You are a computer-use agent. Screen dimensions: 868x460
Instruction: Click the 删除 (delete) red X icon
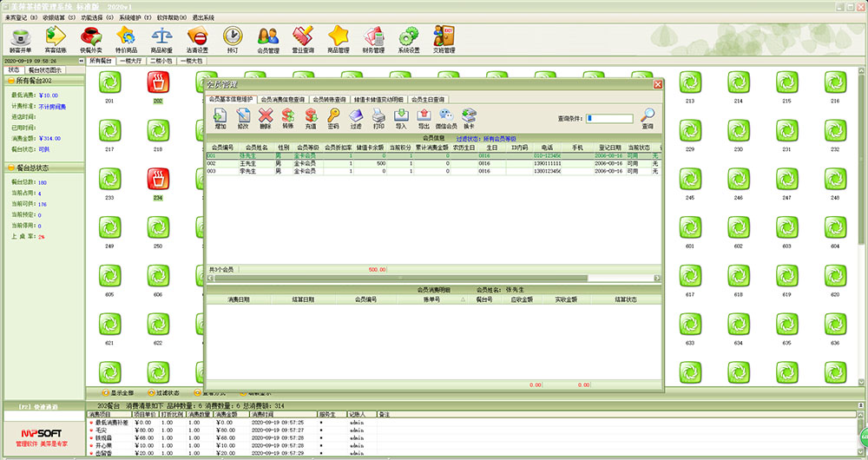click(265, 118)
